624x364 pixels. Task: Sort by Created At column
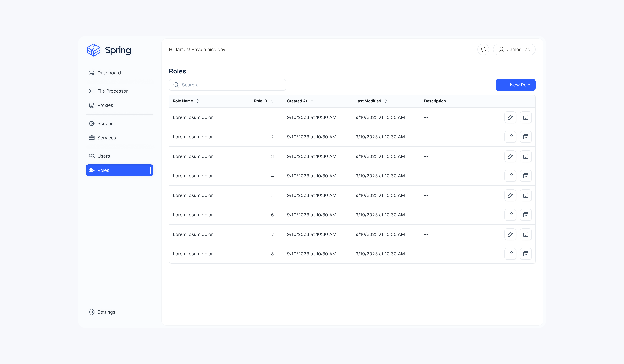click(x=312, y=101)
